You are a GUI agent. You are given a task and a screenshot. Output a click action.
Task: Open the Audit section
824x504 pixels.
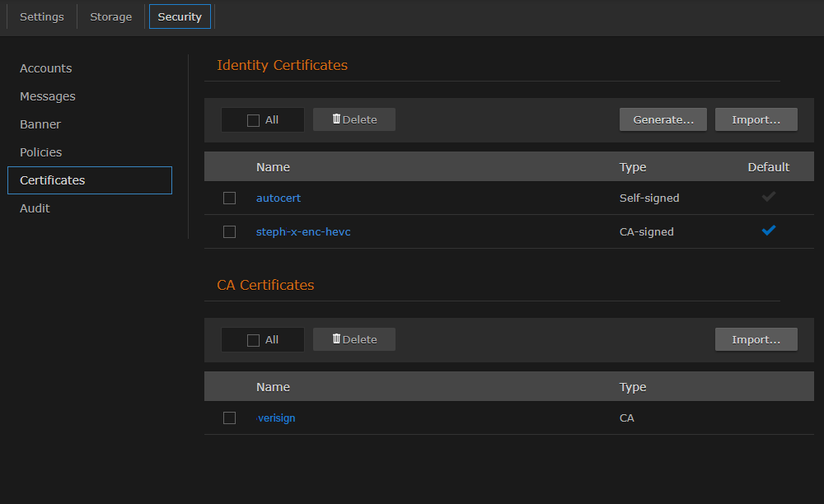coord(35,208)
